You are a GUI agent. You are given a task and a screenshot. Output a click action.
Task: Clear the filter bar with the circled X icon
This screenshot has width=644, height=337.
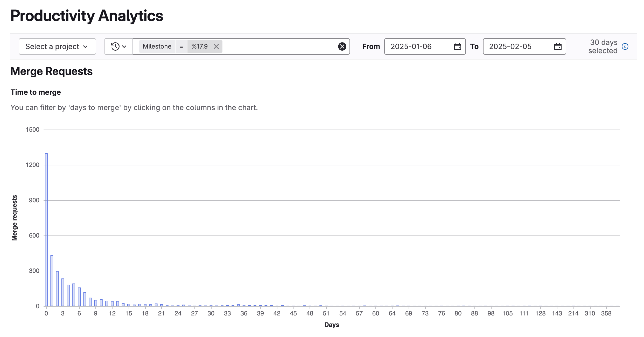(342, 46)
